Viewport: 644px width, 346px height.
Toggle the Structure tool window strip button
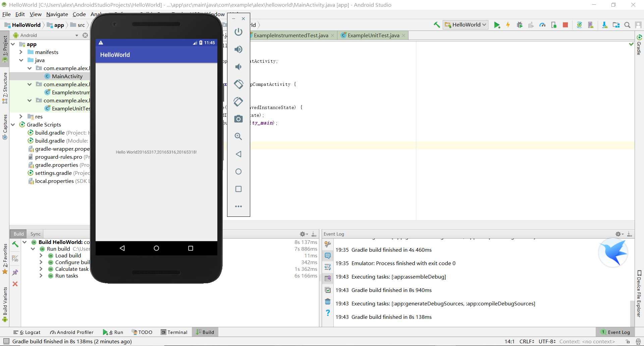pyautogui.click(x=5, y=88)
